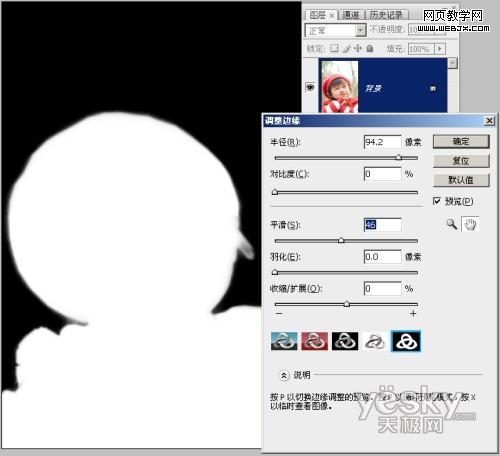The width and height of the screenshot is (500, 456).
Task: Click the 半径 radius slider handle
Action: (399, 157)
